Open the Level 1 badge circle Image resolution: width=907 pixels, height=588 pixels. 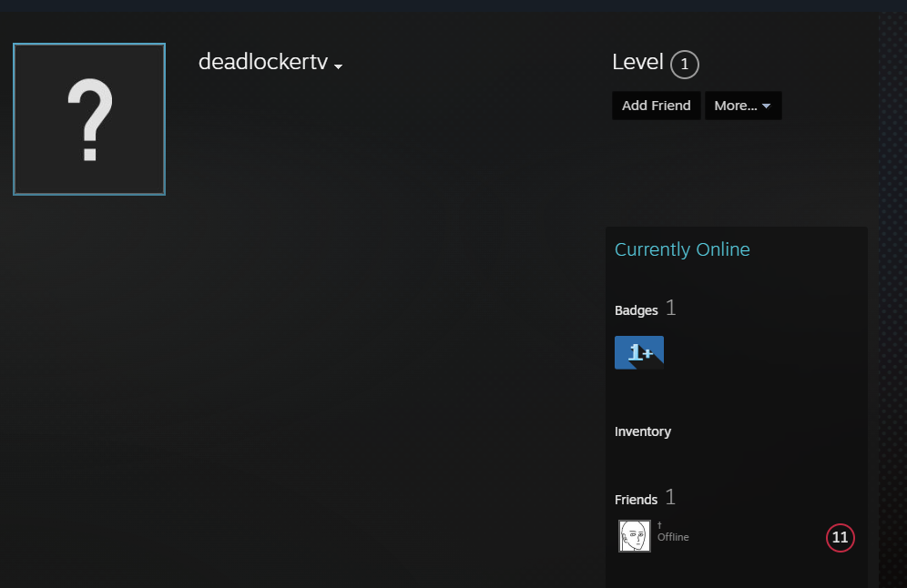click(684, 65)
